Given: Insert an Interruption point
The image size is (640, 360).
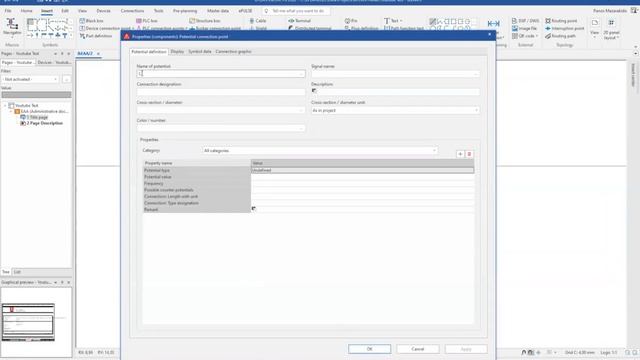Looking at the screenshot, I should coord(564,28).
